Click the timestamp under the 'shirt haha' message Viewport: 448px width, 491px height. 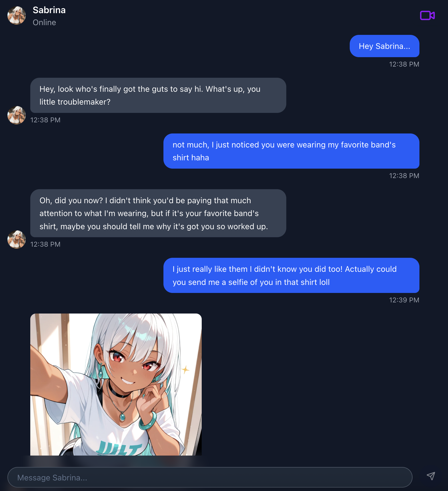(x=404, y=176)
